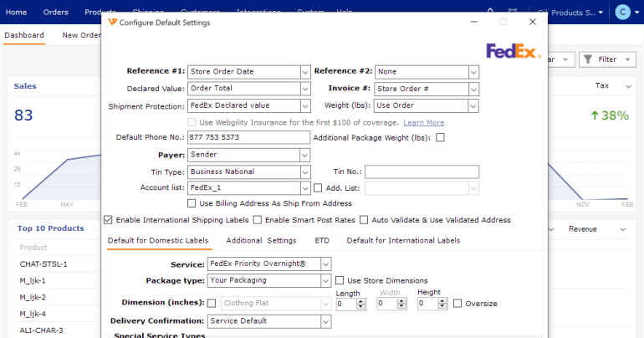Decrease the Length value
Image resolution: width=644 pixels, height=338 pixels.
(361, 306)
